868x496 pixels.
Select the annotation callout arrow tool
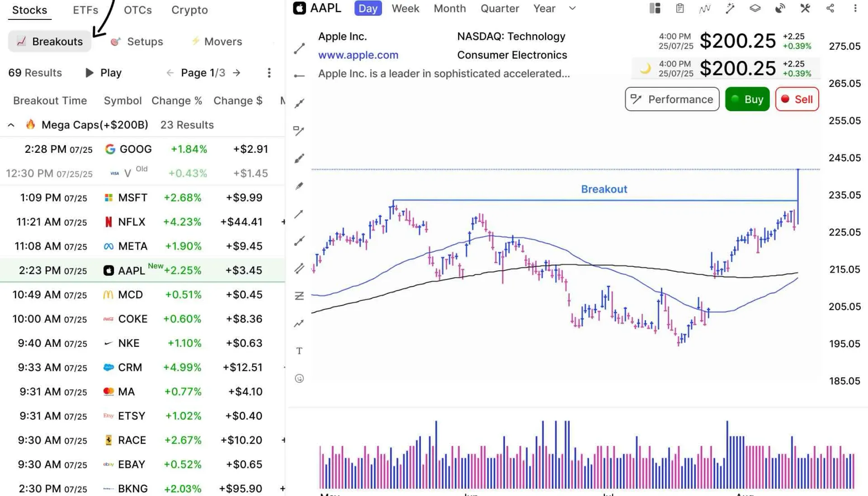[x=299, y=131]
